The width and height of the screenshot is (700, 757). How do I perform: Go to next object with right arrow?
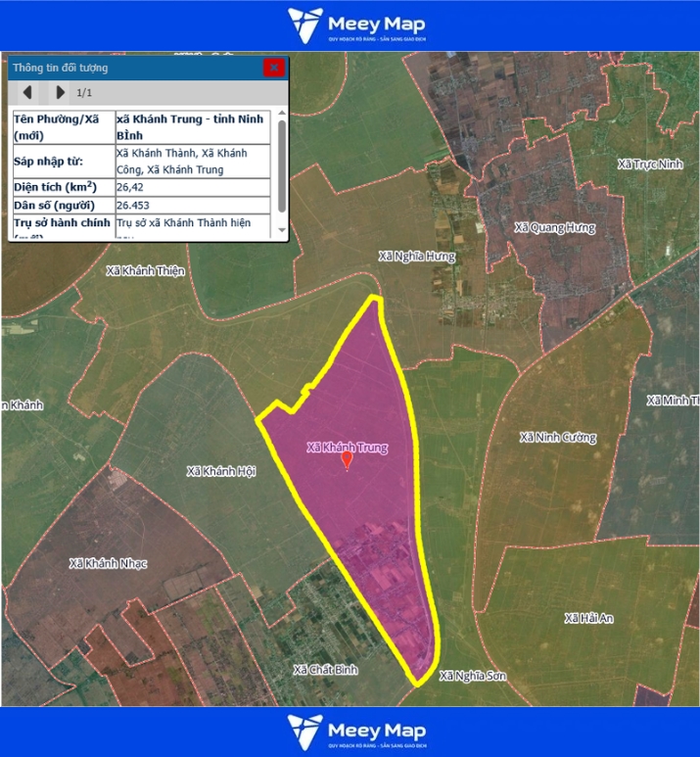pos(60,92)
